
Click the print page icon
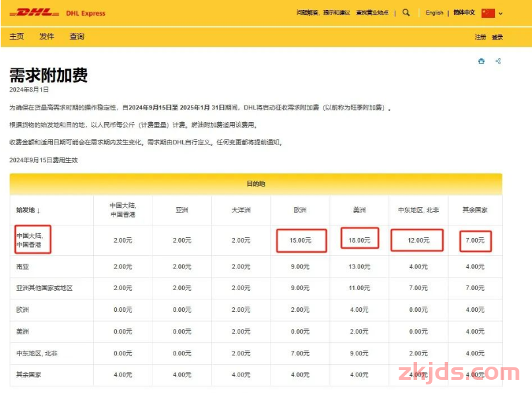481,61
